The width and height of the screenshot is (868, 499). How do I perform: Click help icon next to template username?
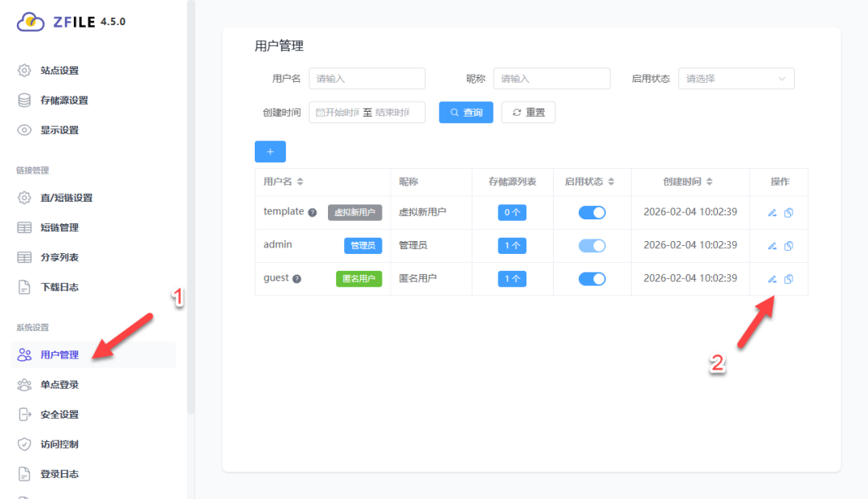[313, 213]
